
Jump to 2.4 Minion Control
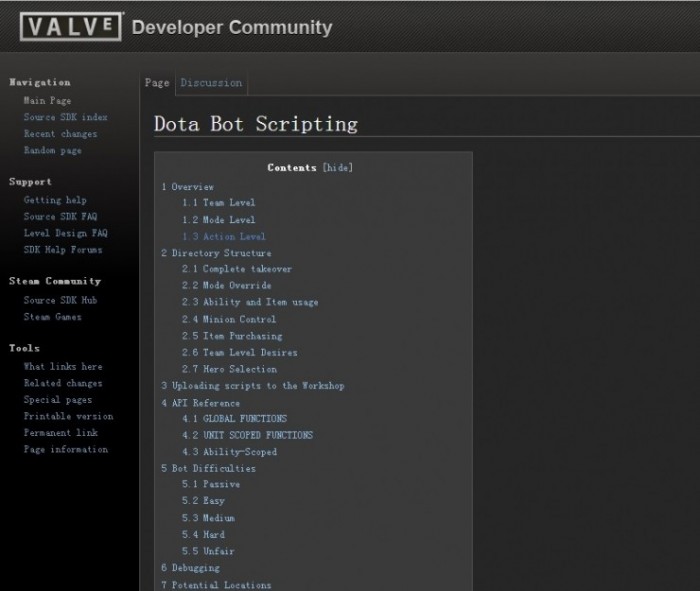[229, 319]
